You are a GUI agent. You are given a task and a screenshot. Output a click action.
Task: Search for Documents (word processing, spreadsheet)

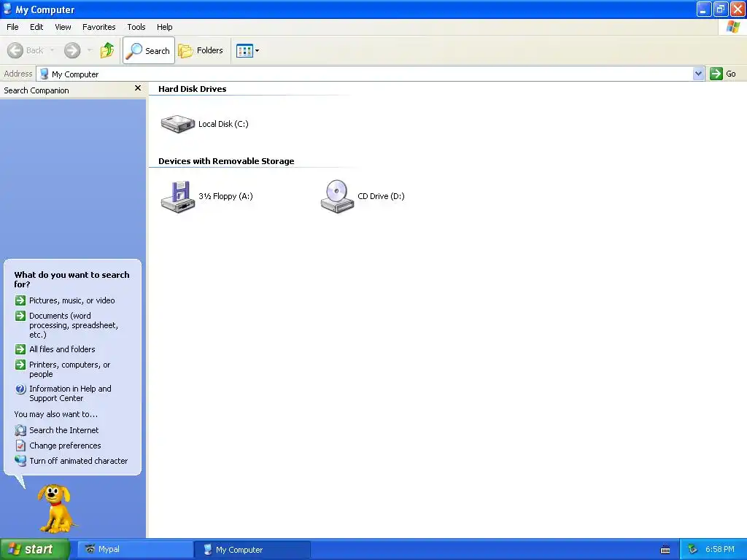(74, 325)
